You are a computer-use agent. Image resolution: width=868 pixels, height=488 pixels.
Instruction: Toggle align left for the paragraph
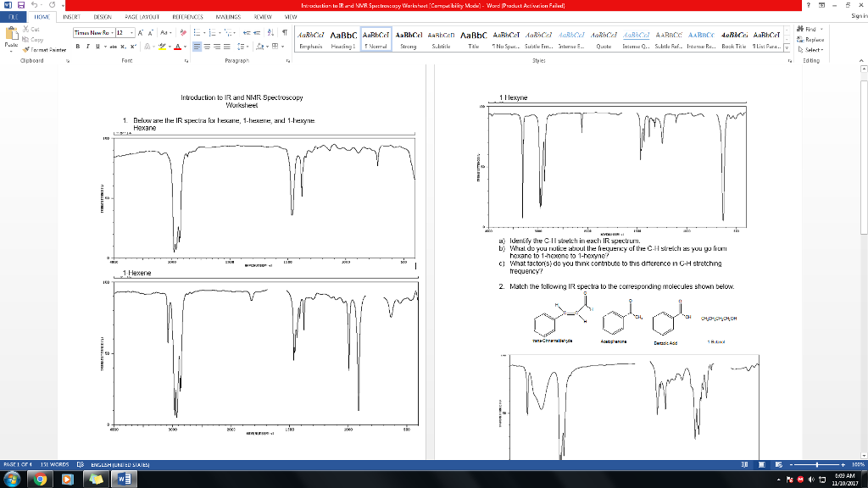point(197,47)
